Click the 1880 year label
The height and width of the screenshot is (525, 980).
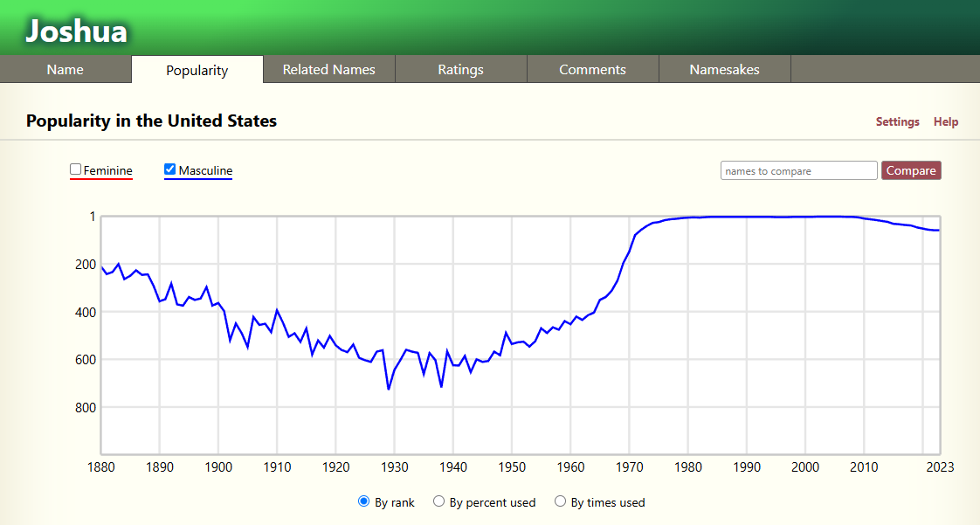101,466
